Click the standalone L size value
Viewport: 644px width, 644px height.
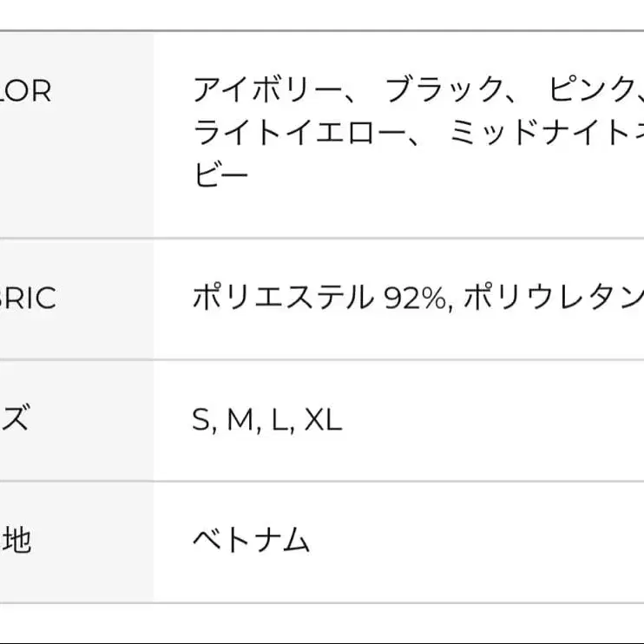(278, 421)
